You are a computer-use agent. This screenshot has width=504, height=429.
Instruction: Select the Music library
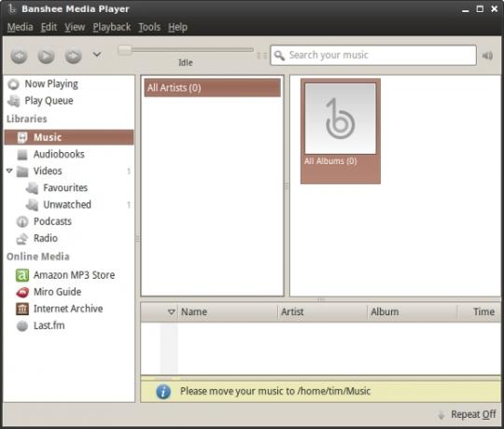pos(69,137)
